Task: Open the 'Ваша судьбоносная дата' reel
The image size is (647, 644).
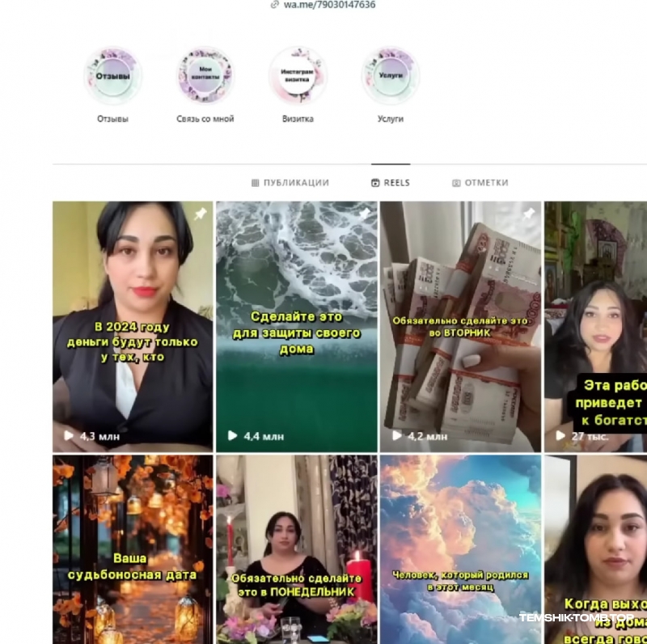Action: point(133,549)
